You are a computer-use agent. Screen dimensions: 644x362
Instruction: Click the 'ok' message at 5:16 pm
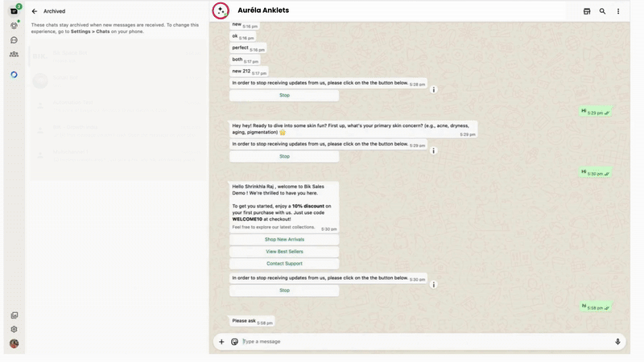pyautogui.click(x=243, y=36)
